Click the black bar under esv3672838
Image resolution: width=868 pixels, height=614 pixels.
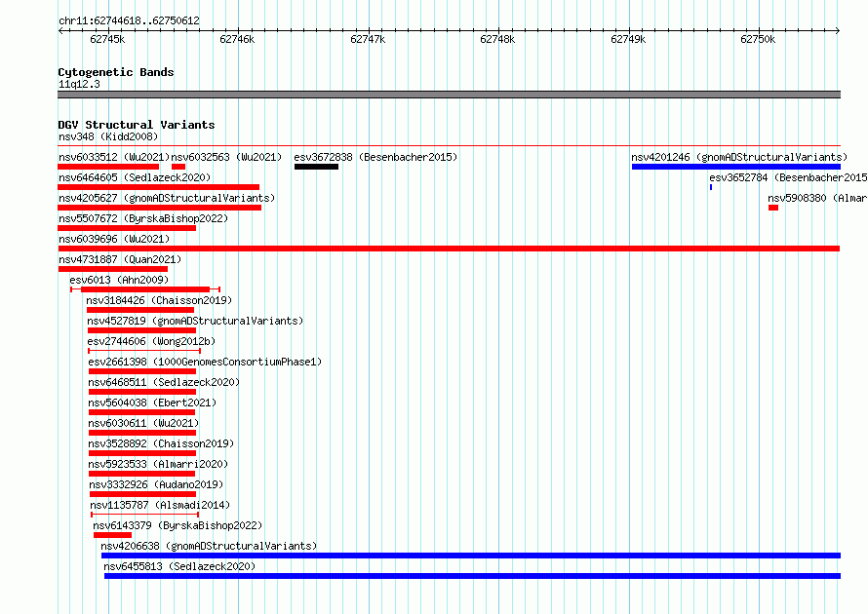pyautogui.click(x=316, y=167)
